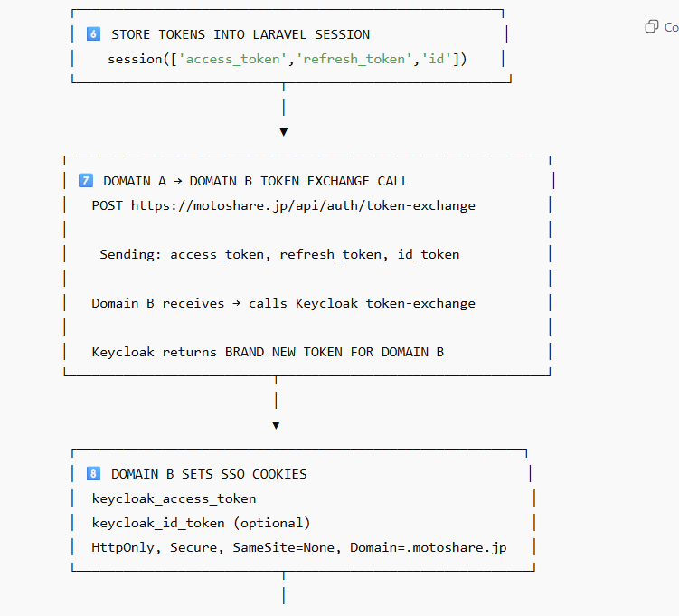Click the number 6 step badge
Image resolution: width=679 pixels, height=616 pixels.
tap(93, 34)
